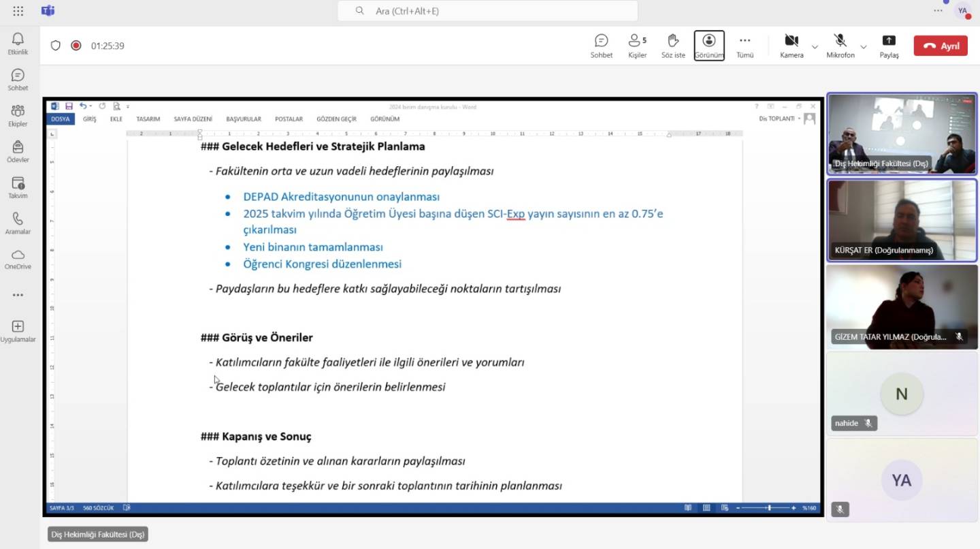Image resolution: width=980 pixels, height=549 pixels.
Task: Show more apps with sidebar ellipsis
Action: coord(18,295)
